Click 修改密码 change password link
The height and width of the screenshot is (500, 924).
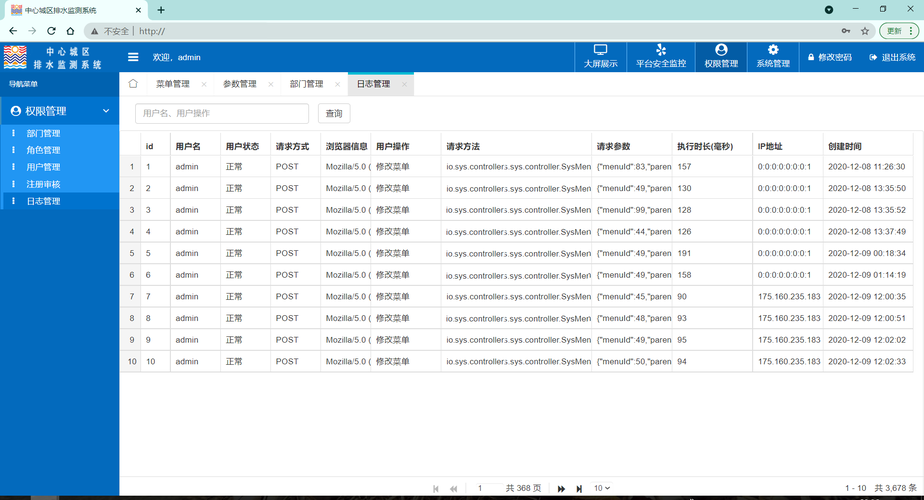click(x=830, y=58)
